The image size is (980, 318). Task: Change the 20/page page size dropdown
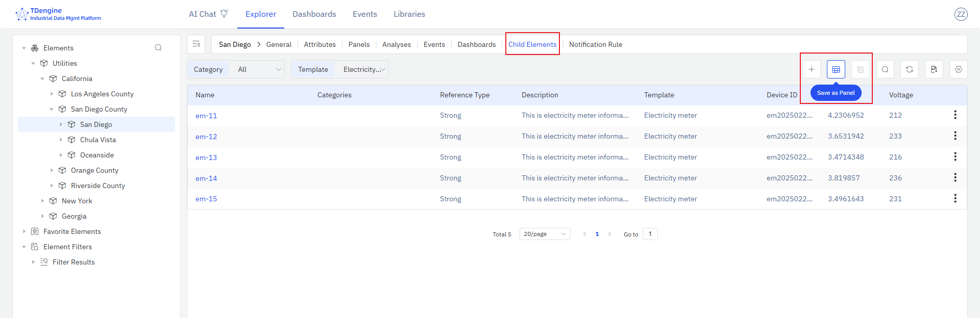click(545, 234)
